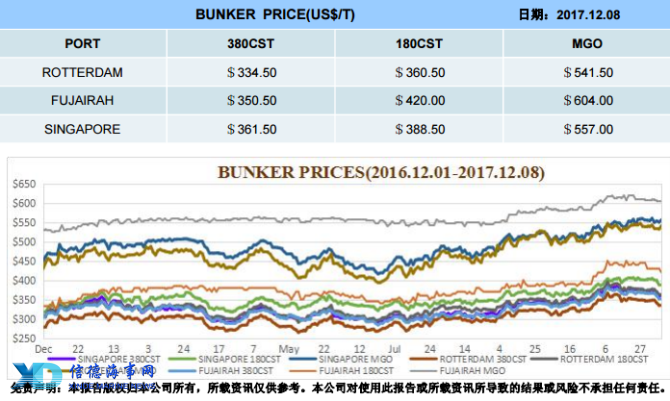The image size is (670, 401).
Task: Click the PORT column header
Action: [82, 44]
